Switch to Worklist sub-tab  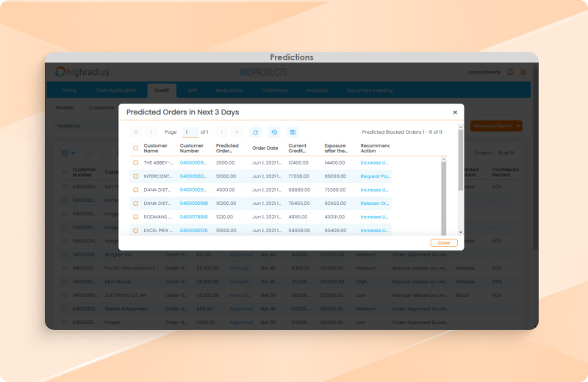pos(65,107)
